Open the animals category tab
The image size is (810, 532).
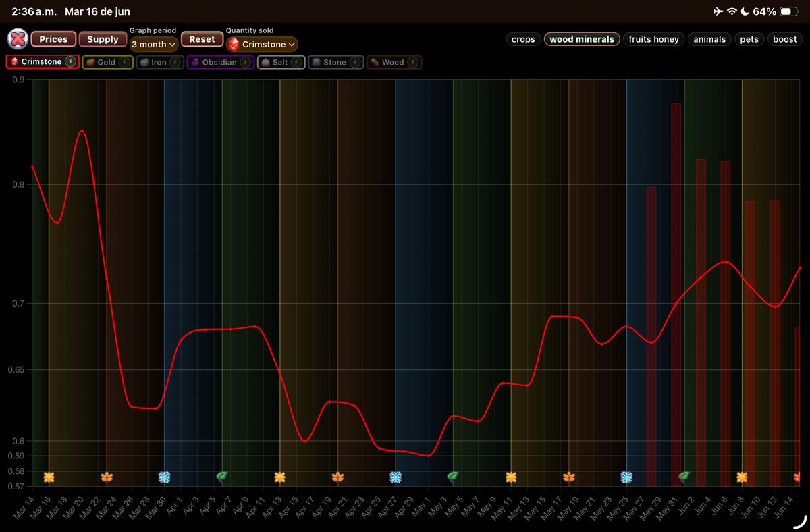click(x=709, y=39)
